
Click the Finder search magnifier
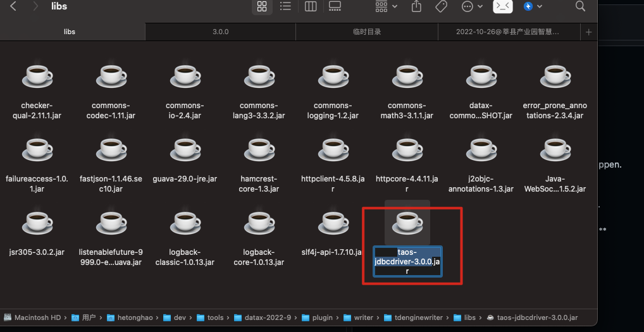click(x=580, y=6)
